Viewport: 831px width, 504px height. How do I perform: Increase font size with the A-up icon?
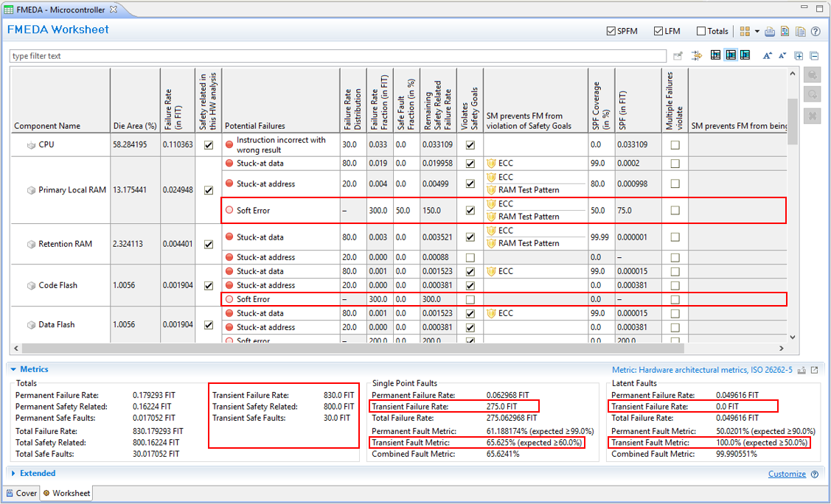(768, 56)
